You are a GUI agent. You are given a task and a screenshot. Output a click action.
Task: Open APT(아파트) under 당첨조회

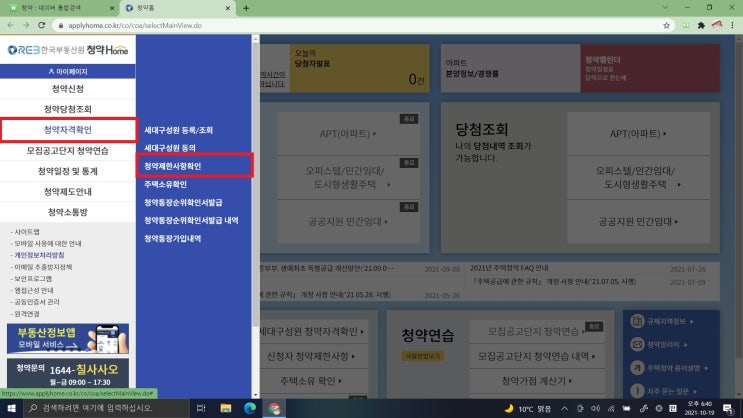638,134
